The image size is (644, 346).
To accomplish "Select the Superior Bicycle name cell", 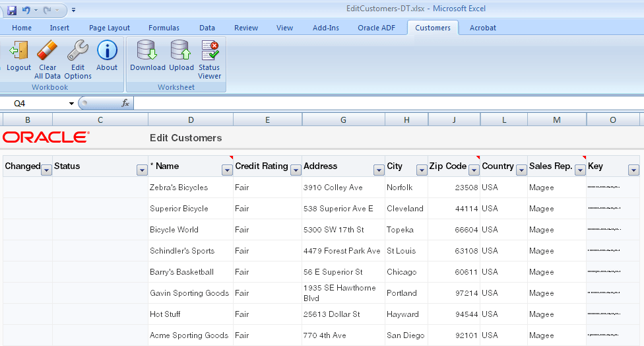I will coord(191,209).
